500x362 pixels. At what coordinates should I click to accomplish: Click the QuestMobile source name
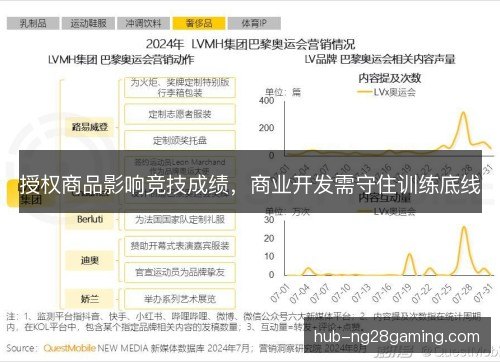(x=69, y=348)
